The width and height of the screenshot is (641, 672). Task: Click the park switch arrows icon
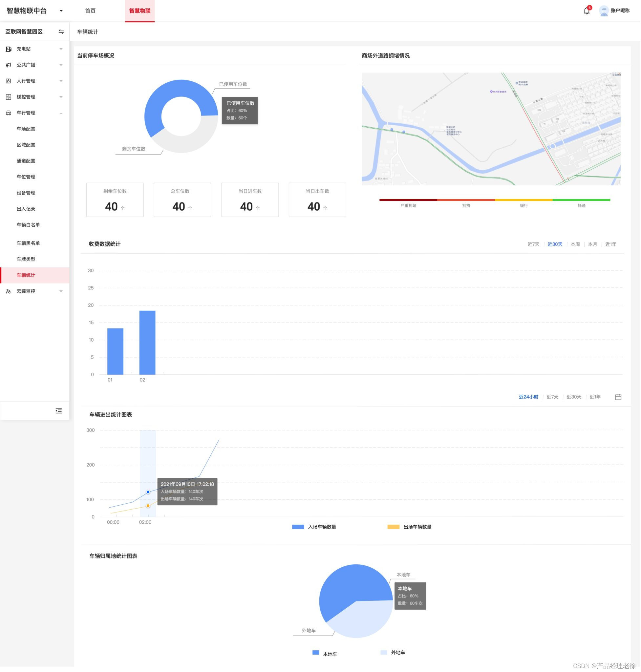point(61,32)
